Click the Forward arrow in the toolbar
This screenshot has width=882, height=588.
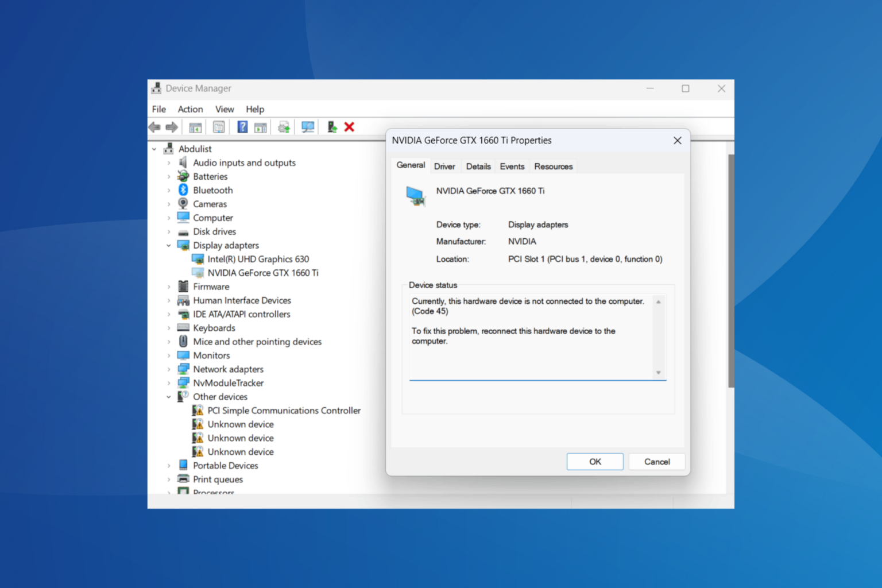(x=171, y=127)
